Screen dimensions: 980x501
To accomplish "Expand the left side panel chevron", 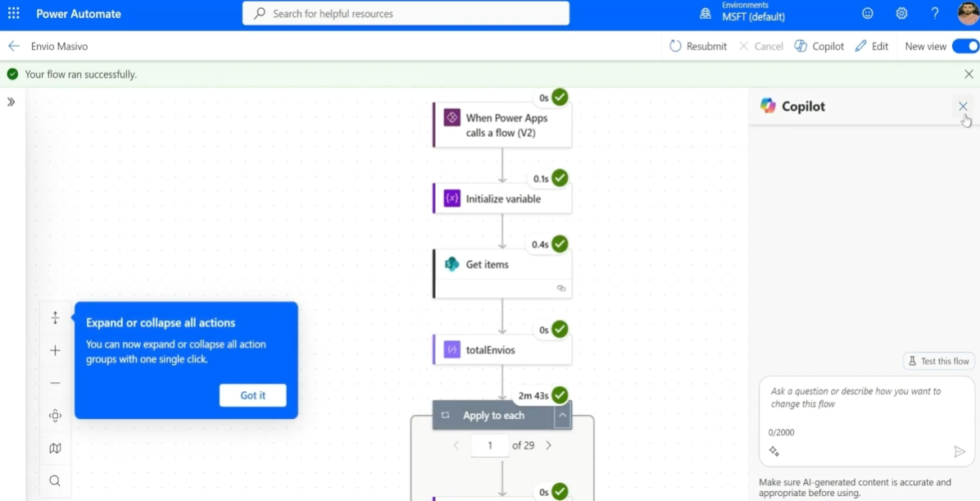I will click(x=11, y=102).
